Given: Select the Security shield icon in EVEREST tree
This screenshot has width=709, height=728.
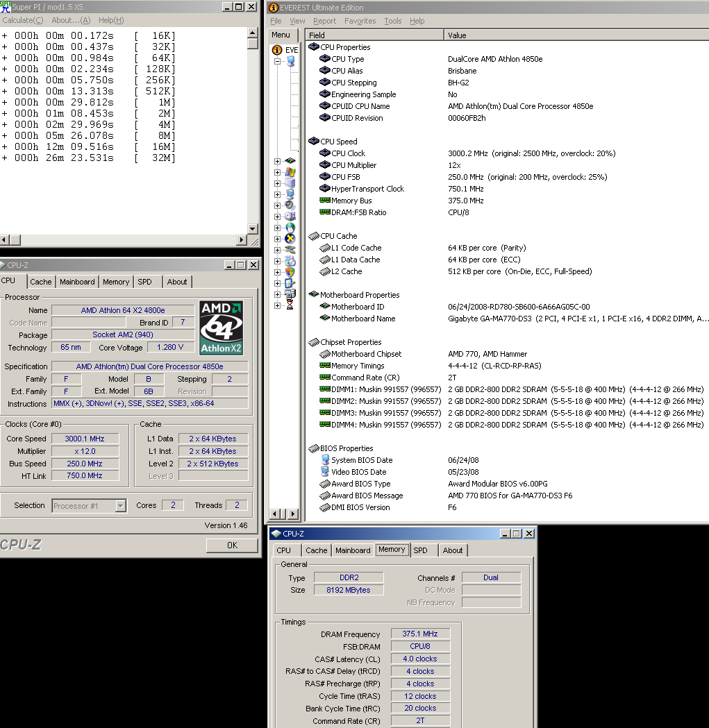Looking at the screenshot, I should [x=290, y=272].
